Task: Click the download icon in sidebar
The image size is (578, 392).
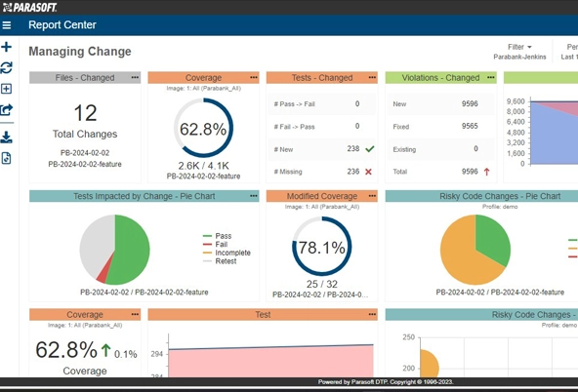Action: 6,137
